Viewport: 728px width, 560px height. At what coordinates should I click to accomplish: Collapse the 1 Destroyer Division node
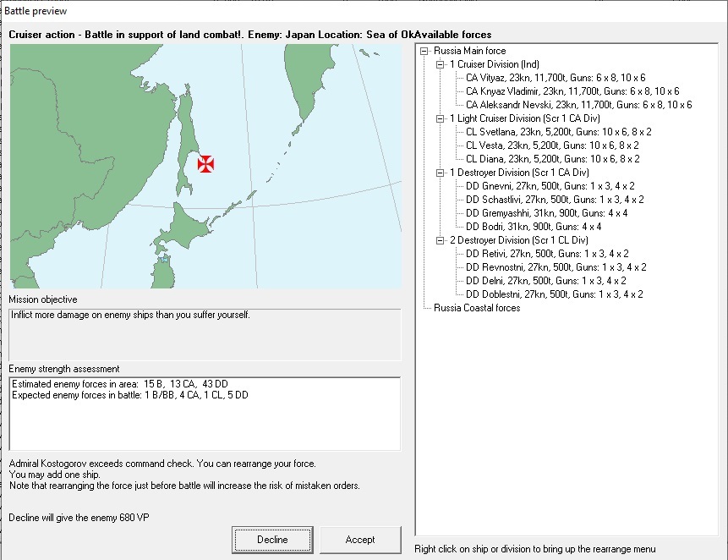point(440,173)
